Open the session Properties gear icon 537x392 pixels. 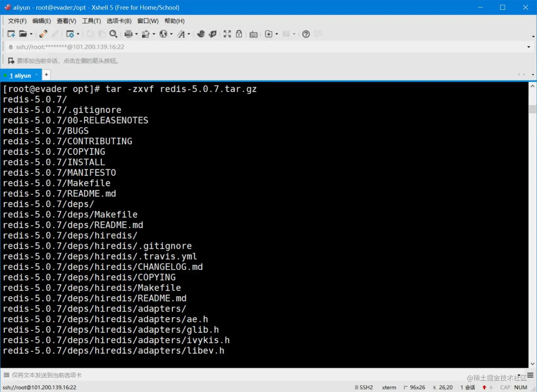pyautogui.click(x=70, y=34)
